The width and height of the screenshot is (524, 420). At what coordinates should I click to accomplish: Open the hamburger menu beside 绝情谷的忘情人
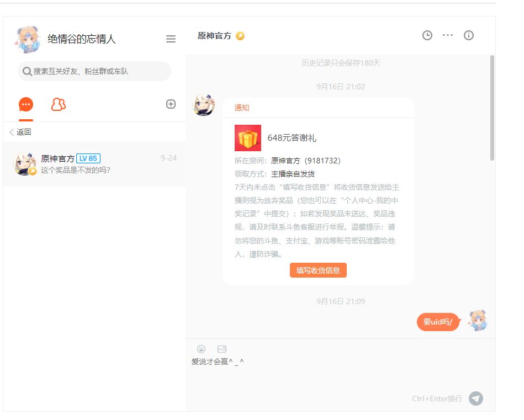171,39
